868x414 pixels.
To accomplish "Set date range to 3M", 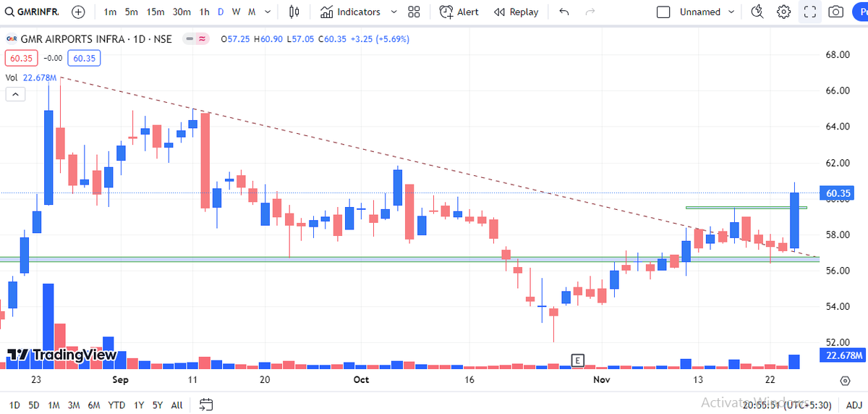I will click(74, 405).
